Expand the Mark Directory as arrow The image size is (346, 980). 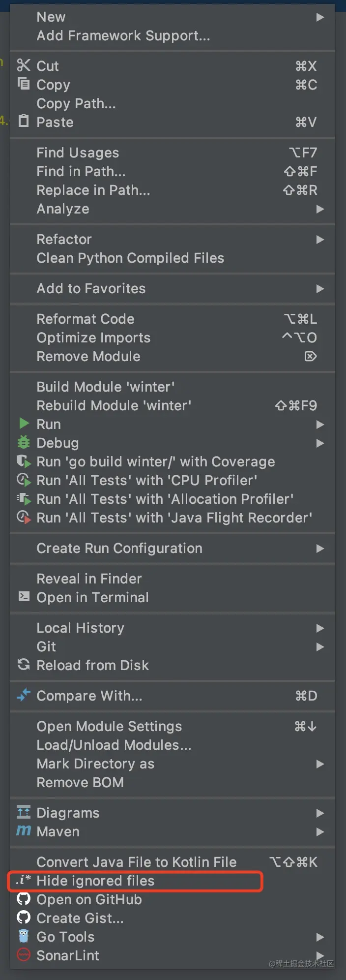tap(320, 764)
